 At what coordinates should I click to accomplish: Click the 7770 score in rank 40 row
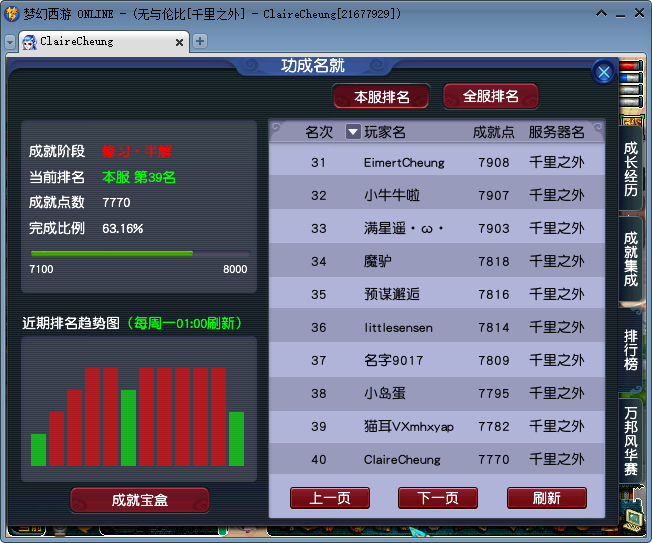point(494,459)
